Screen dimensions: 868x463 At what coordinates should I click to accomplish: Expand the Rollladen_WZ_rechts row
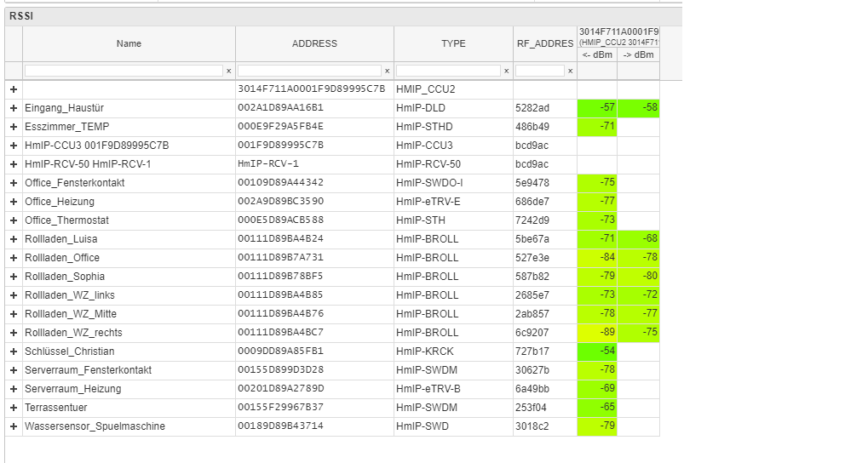click(14, 333)
